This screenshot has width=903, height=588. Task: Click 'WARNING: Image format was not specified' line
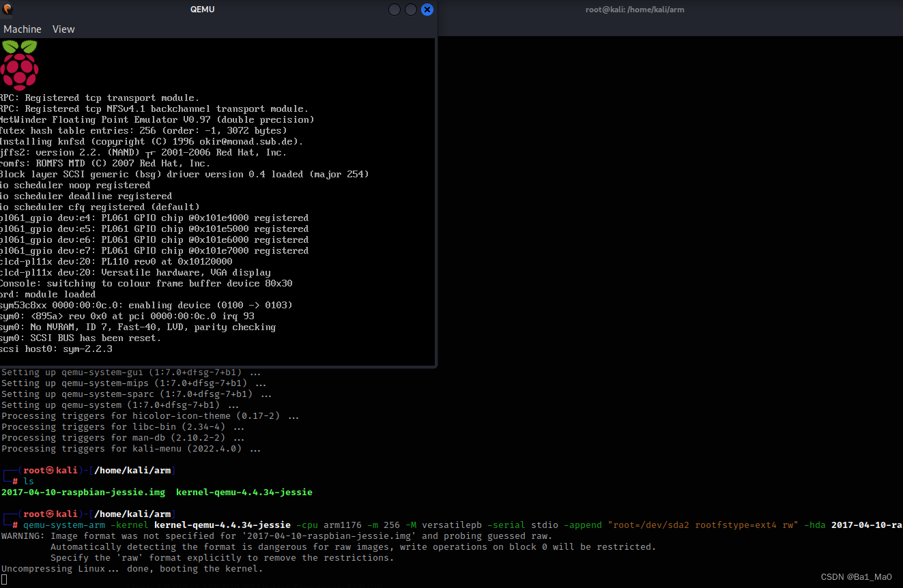[x=277, y=536]
